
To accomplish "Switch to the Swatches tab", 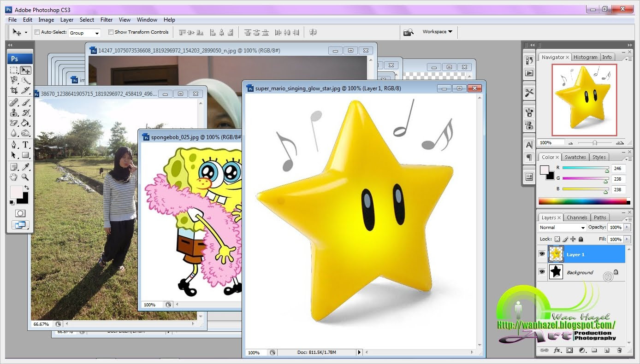I will (575, 157).
